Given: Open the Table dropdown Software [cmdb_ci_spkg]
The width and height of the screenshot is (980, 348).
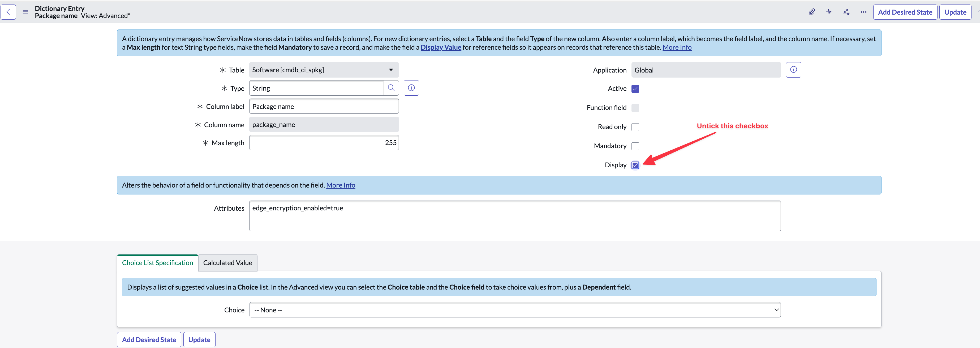Looking at the screenshot, I should pyautogui.click(x=324, y=70).
